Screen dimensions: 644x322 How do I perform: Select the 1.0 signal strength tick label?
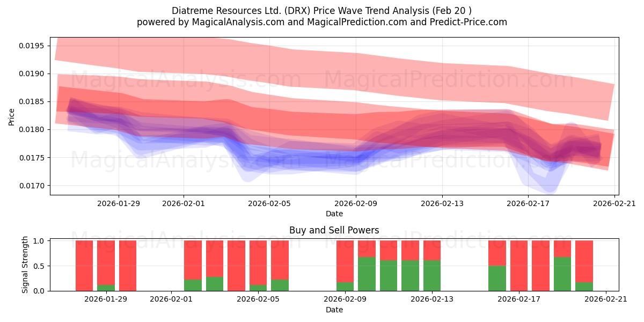click(x=40, y=240)
